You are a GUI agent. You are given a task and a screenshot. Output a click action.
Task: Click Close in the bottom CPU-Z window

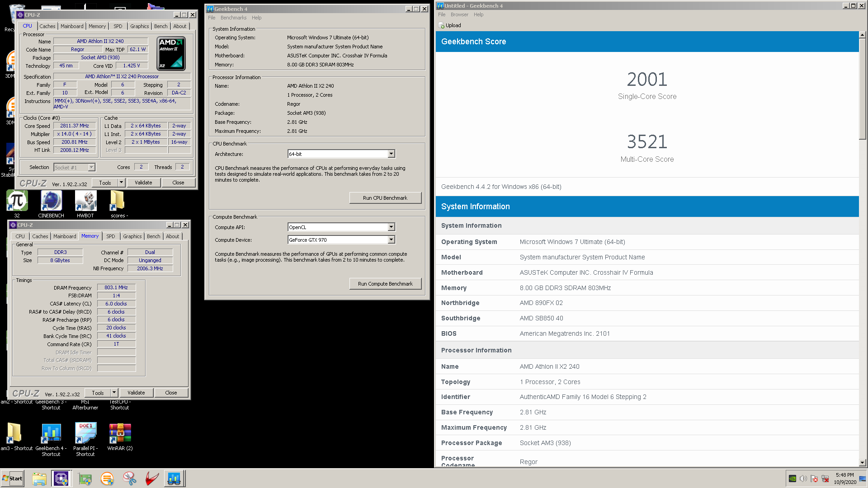[171, 393]
